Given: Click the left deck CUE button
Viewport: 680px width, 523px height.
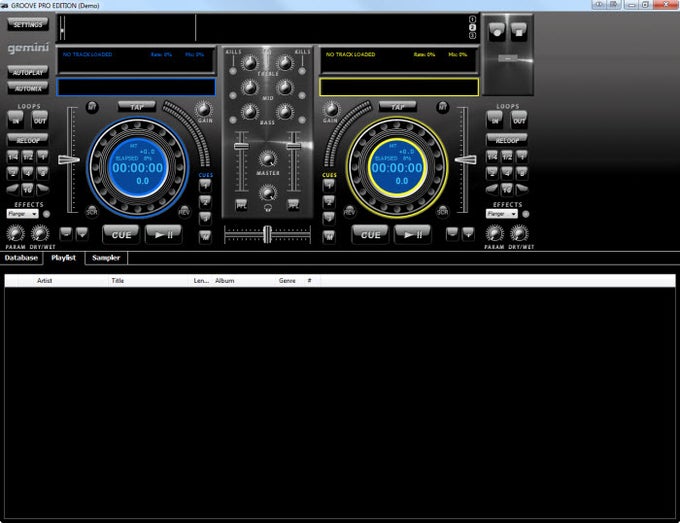Looking at the screenshot, I should pos(121,235).
